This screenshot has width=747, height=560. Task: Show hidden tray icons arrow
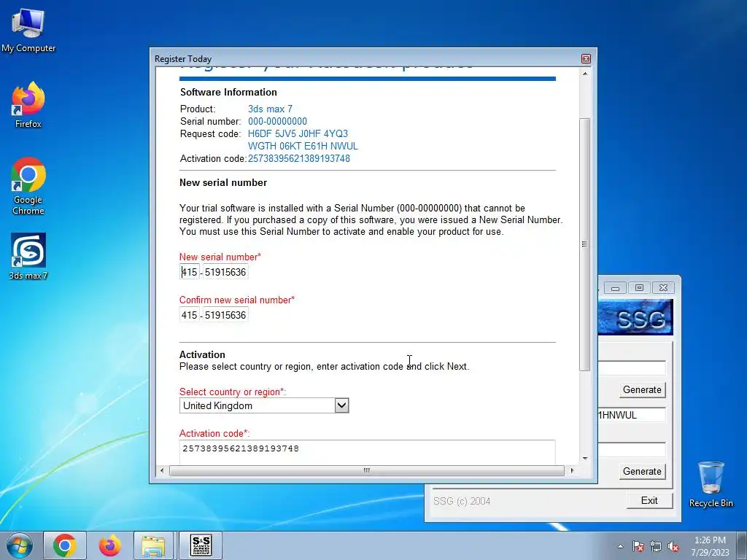(620, 546)
